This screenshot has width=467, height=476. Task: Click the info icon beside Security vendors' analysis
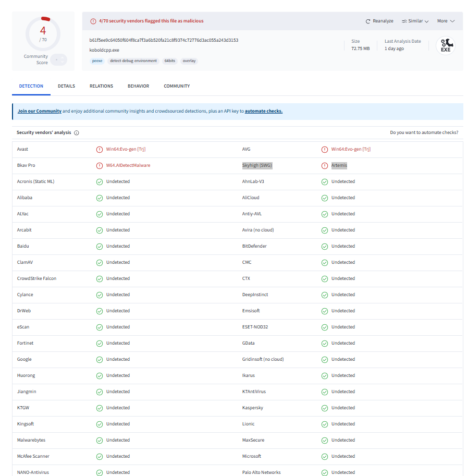77,133
